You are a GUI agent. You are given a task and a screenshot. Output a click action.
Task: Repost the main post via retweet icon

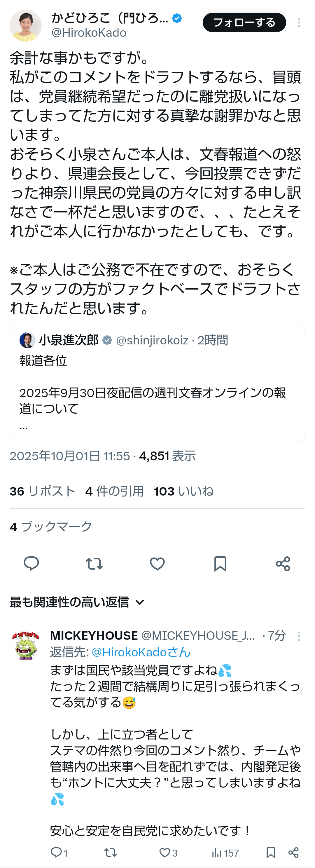[94, 563]
